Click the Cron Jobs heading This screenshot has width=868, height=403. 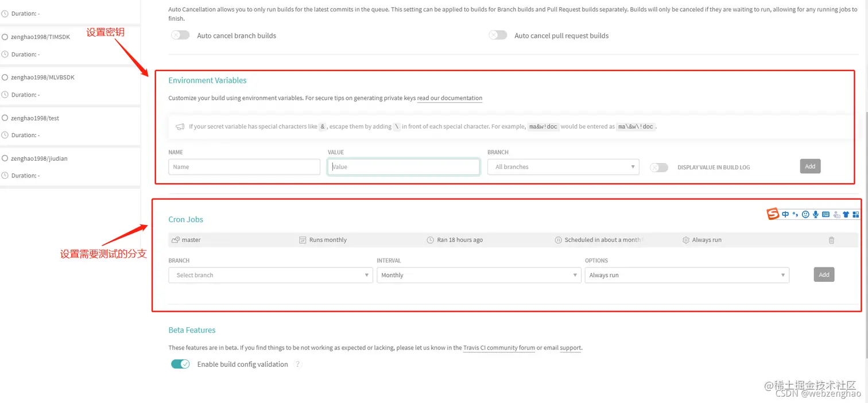click(185, 219)
